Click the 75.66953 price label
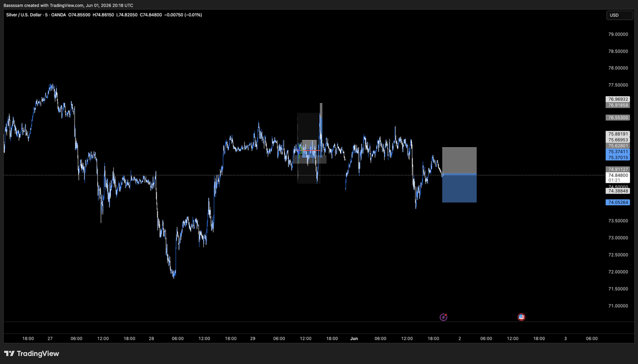The width and height of the screenshot is (638, 364). (618, 140)
